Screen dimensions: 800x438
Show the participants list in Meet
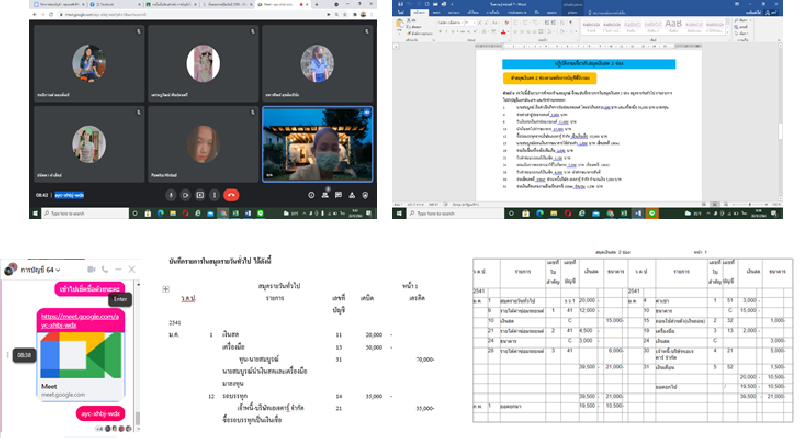coord(325,194)
